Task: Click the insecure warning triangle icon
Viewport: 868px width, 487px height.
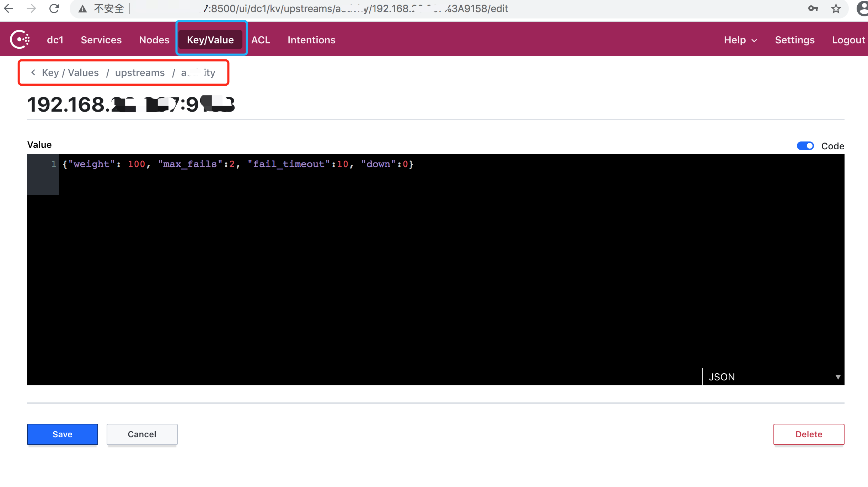Action: [83, 9]
